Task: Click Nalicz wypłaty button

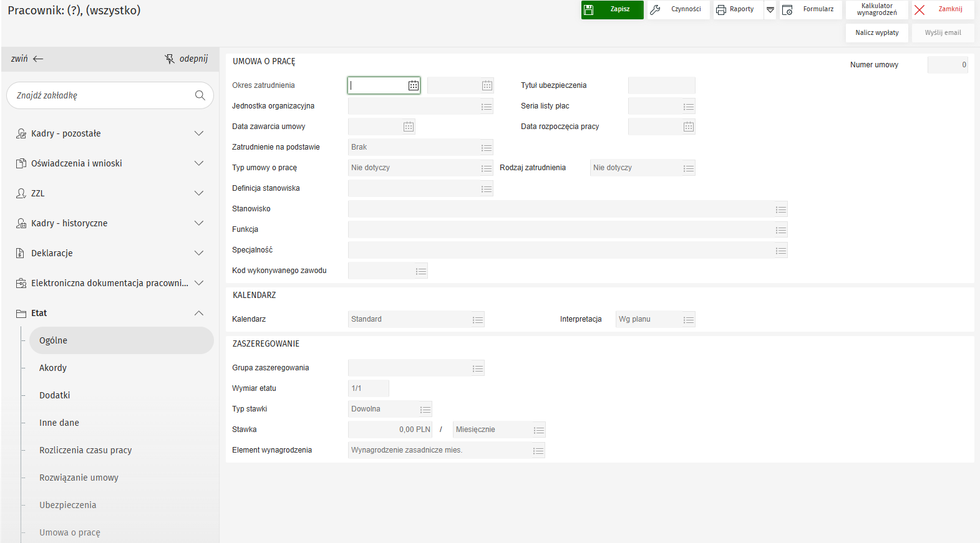Action: coord(876,33)
